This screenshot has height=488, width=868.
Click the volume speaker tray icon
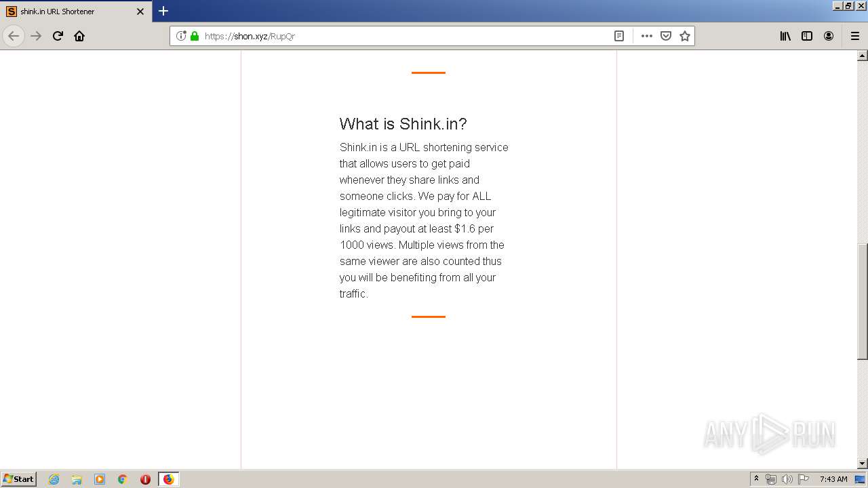point(787,479)
